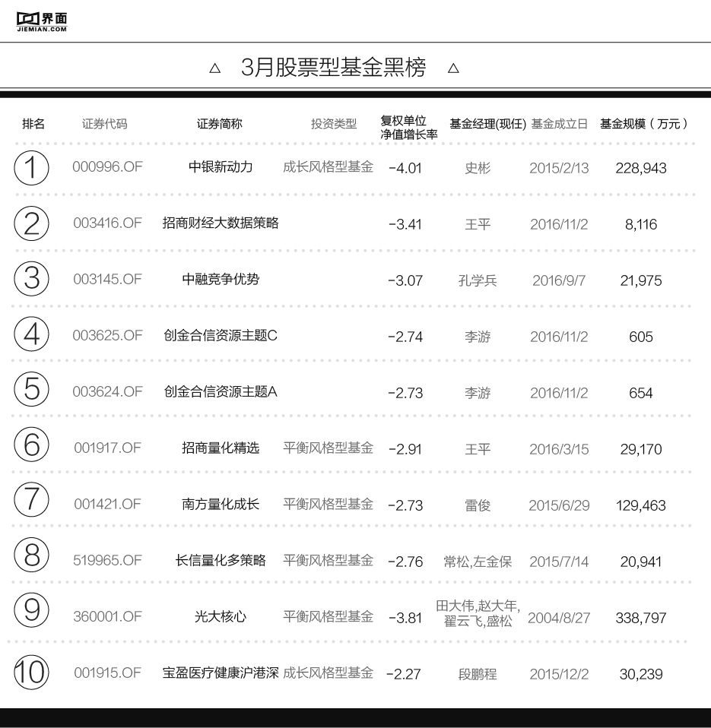Click the rank 8 circled number
Image resolution: width=711 pixels, height=728 pixels.
31,555
